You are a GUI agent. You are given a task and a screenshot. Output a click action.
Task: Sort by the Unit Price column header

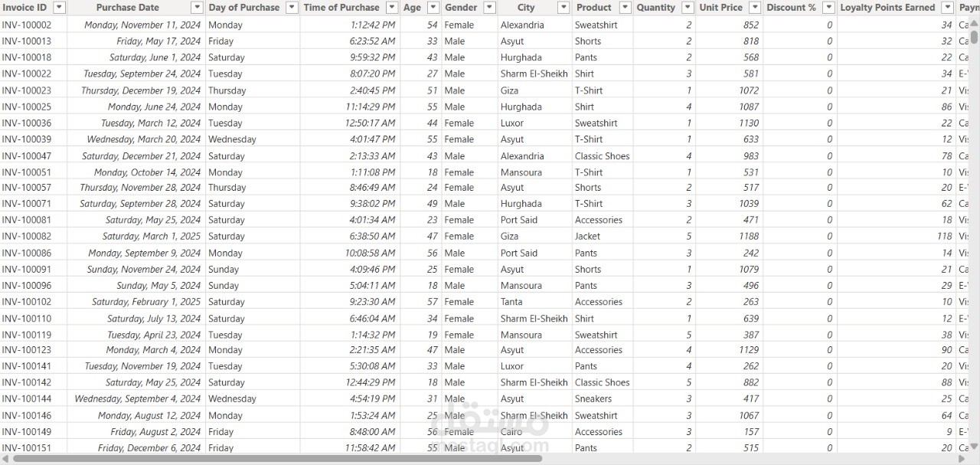click(x=720, y=7)
